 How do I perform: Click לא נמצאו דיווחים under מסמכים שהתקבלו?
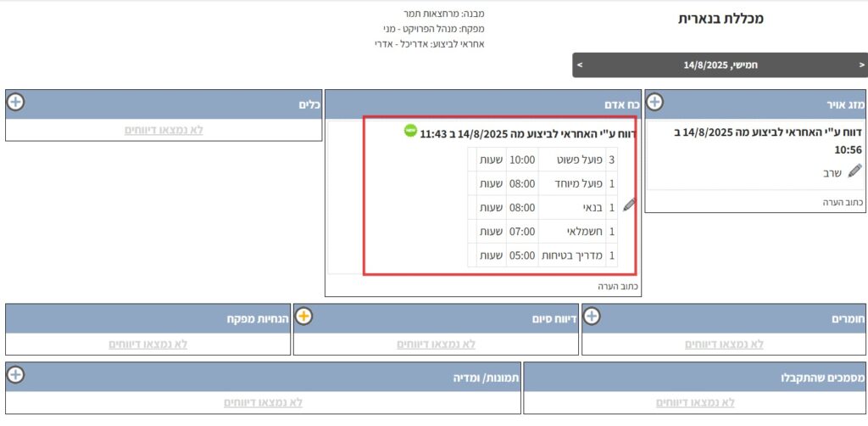click(x=695, y=402)
